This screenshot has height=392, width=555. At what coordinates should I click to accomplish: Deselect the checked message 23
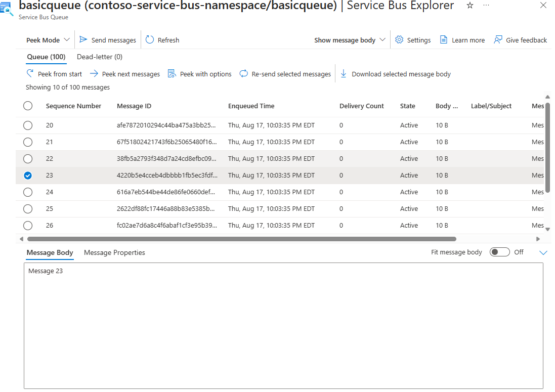point(28,176)
